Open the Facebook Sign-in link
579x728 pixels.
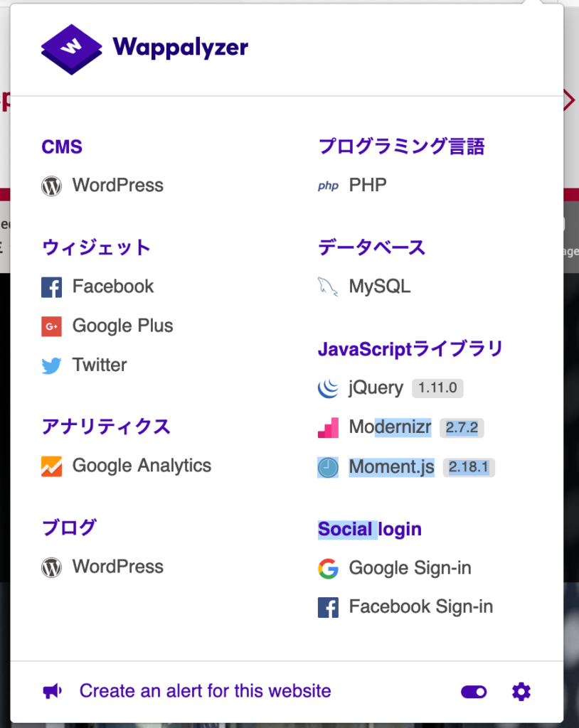tap(421, 607)
